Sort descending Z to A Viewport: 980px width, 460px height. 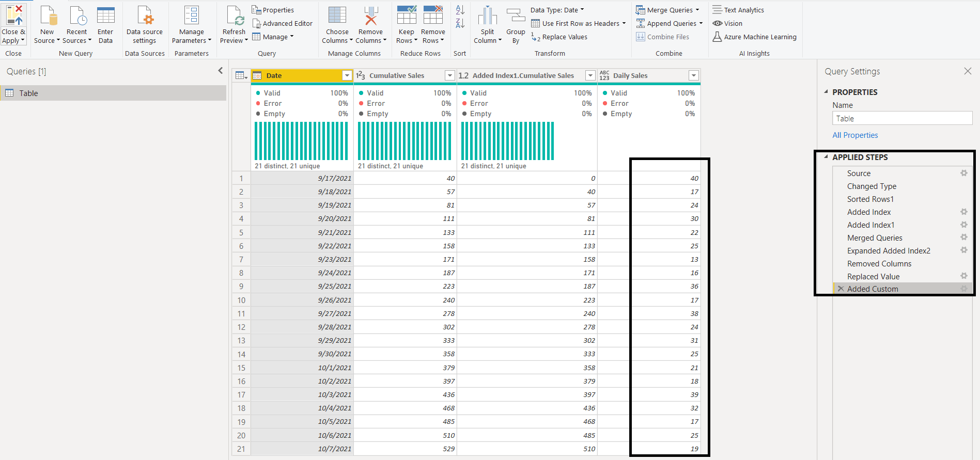coord(460,23)
